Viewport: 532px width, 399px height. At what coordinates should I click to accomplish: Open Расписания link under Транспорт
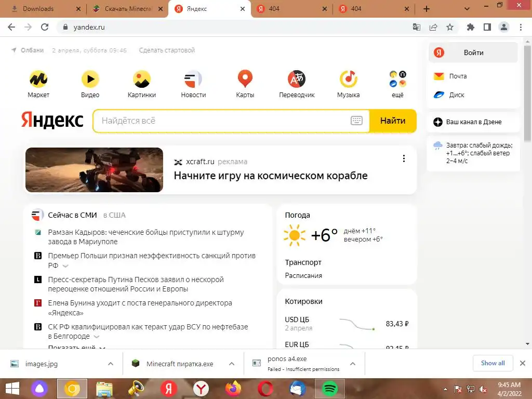click(x=303, y=275)
